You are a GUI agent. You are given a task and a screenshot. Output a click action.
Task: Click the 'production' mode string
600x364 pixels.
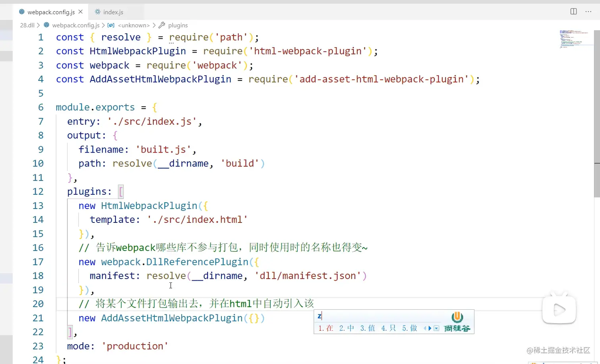135,346
